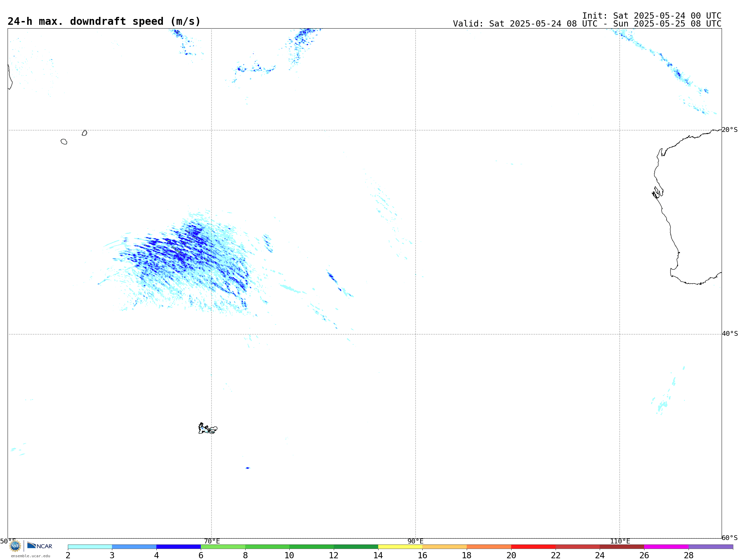
Task: Pick the dark green 12–14 m/s segment
Action: click(x=356, y=547)
